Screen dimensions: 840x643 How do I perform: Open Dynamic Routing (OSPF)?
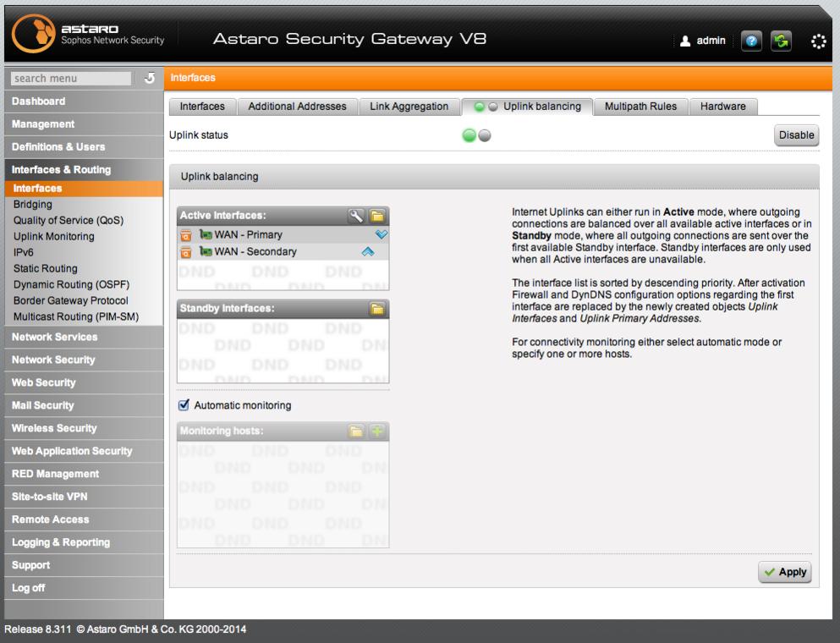(x=71, y=284)
